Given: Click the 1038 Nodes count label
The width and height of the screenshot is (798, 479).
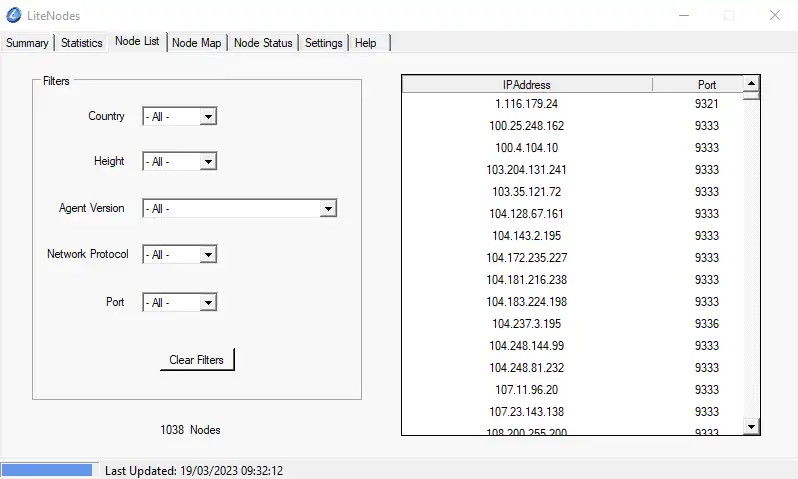Looking at the screenshot, I should click(x=190, y=430).
